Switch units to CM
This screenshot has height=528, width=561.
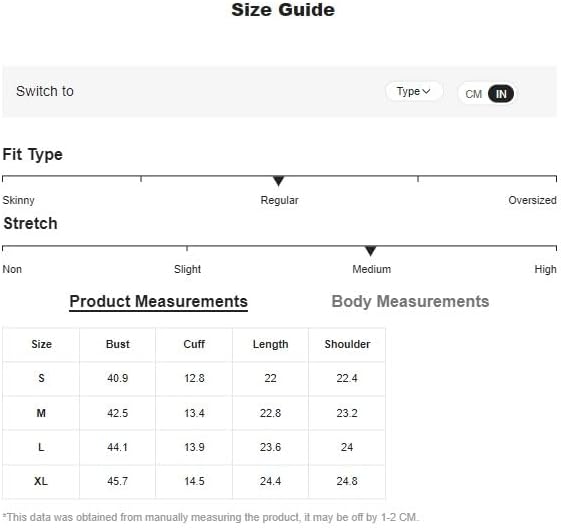coord(473,94)
